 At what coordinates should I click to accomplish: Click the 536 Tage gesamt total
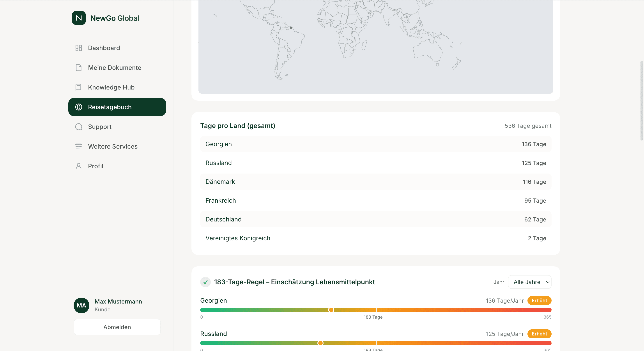coord(528,126)
